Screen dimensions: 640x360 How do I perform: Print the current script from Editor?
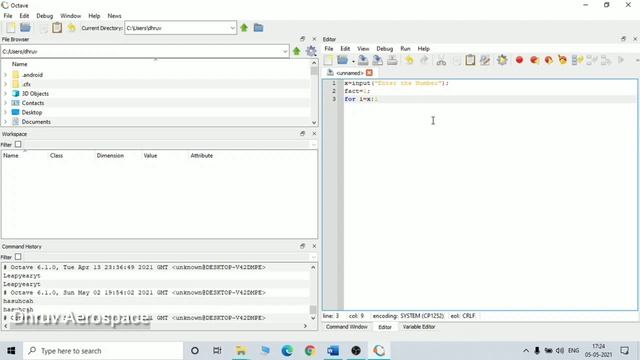(392, 60)
